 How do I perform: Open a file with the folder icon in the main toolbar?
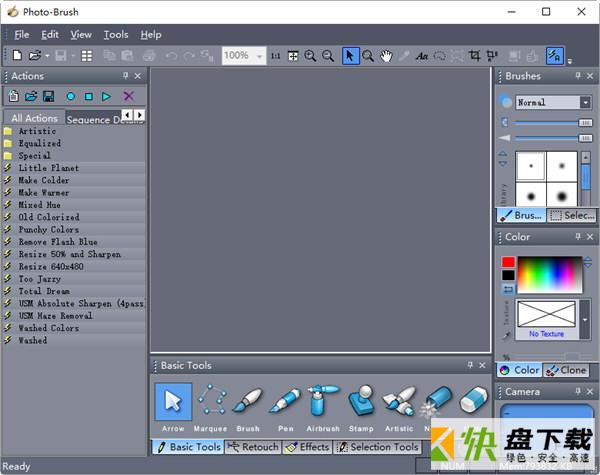point(34,56)
